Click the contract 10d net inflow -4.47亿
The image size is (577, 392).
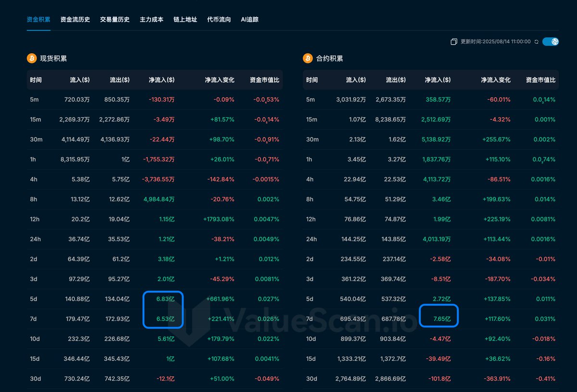tap(441, 338)
